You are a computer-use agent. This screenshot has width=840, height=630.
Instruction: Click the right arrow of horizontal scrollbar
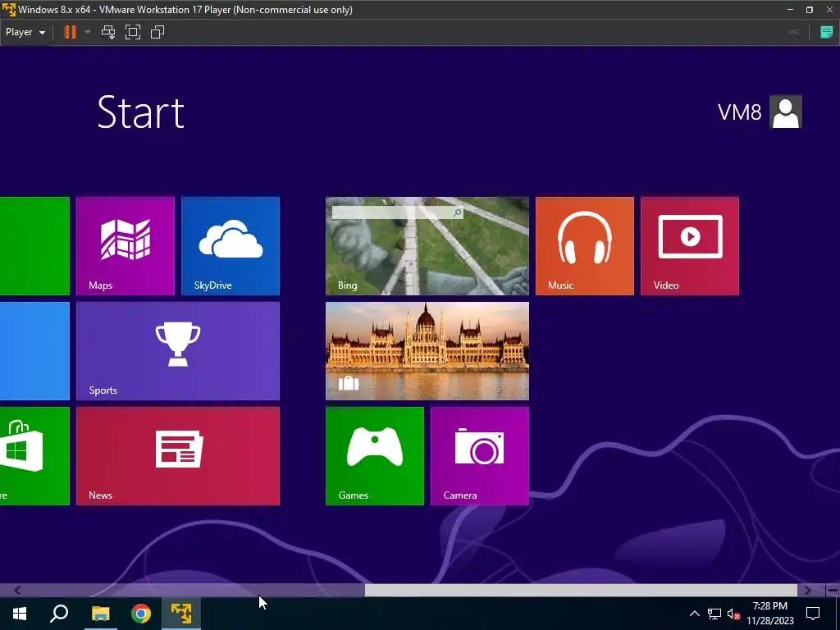click(807, 591)
